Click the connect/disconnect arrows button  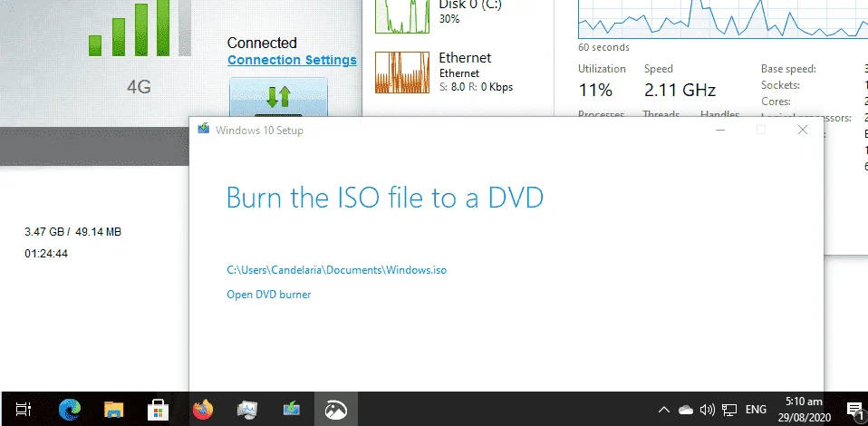(278, 98)
